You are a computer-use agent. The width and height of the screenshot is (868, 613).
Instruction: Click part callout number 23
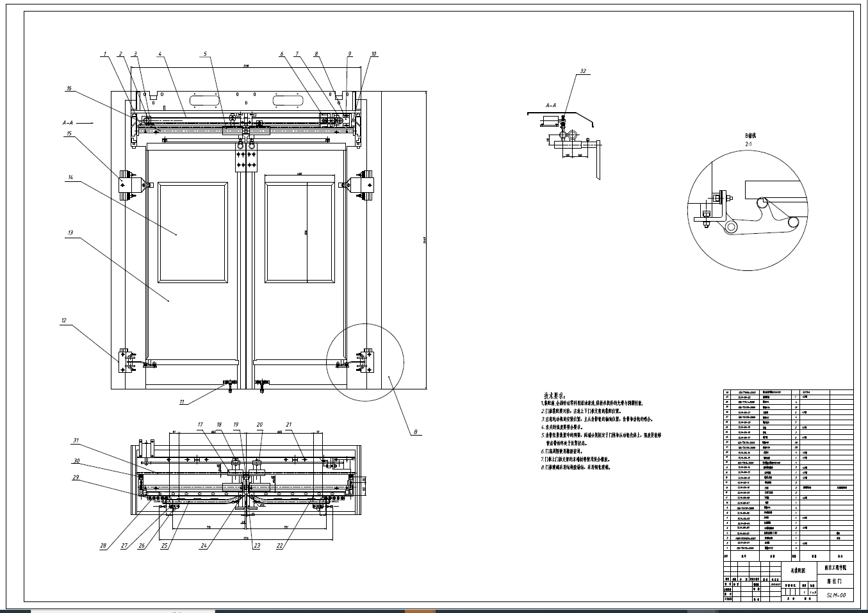coord(257,546)
